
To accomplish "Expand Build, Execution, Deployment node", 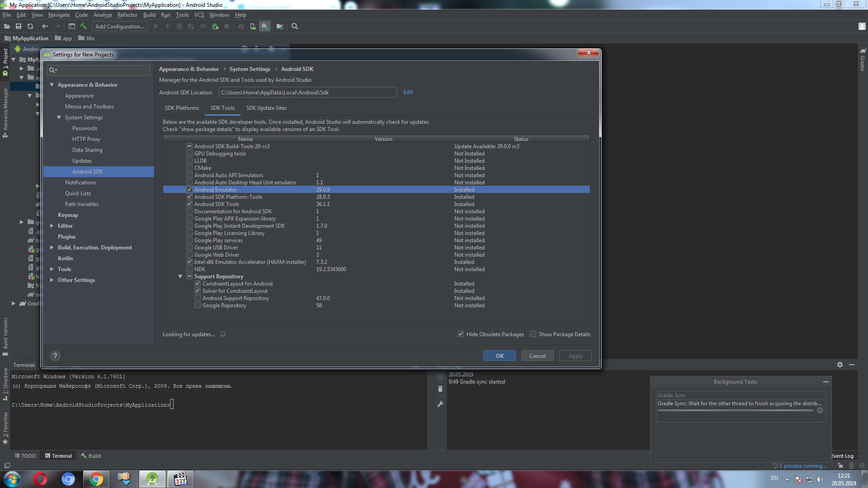I will click(52, 248).
